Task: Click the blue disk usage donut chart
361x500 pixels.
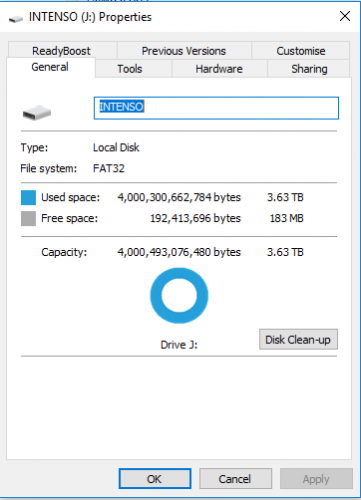Action: [179, 296]
